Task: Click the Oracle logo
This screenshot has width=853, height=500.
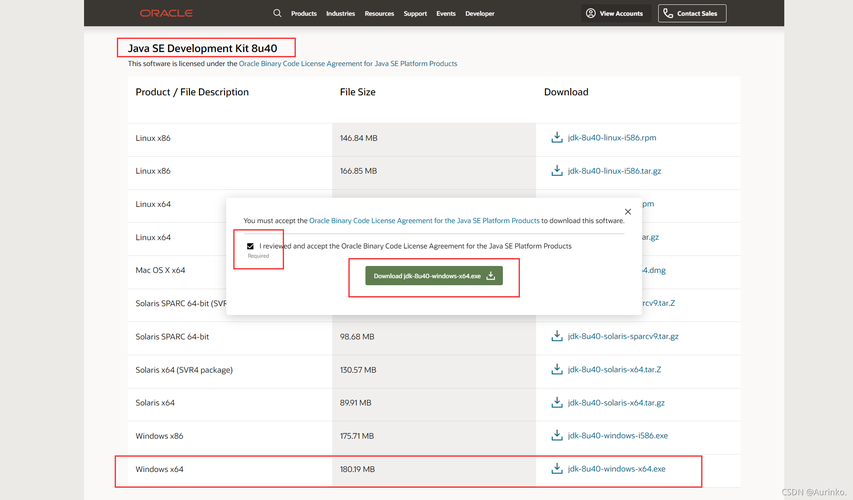Action: pyautogui.click(x=166, y=13)
